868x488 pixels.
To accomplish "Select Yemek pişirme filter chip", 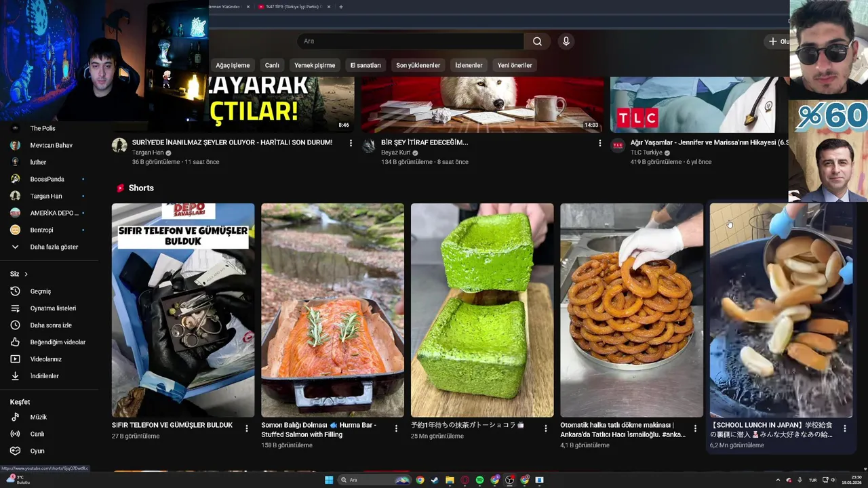I will 315,65.
